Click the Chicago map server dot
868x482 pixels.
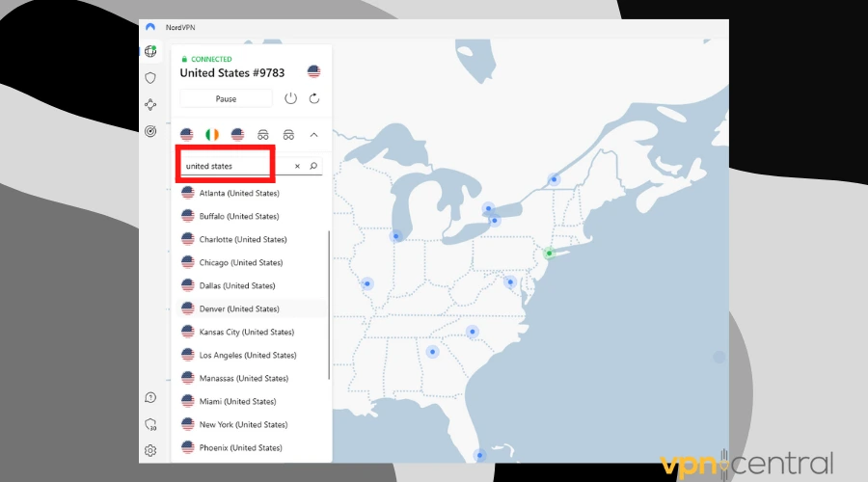tap(395, 236)
